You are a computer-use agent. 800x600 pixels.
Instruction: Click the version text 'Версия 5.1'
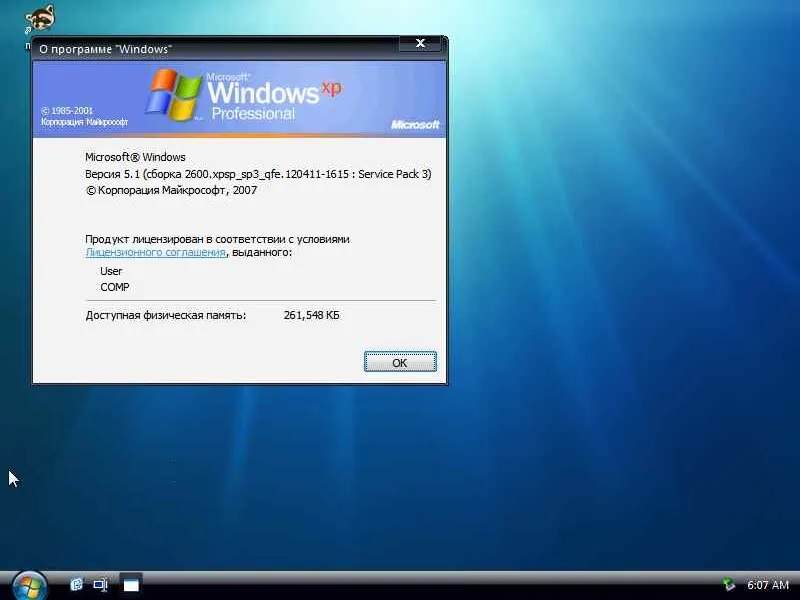click(x=112, y=174)
